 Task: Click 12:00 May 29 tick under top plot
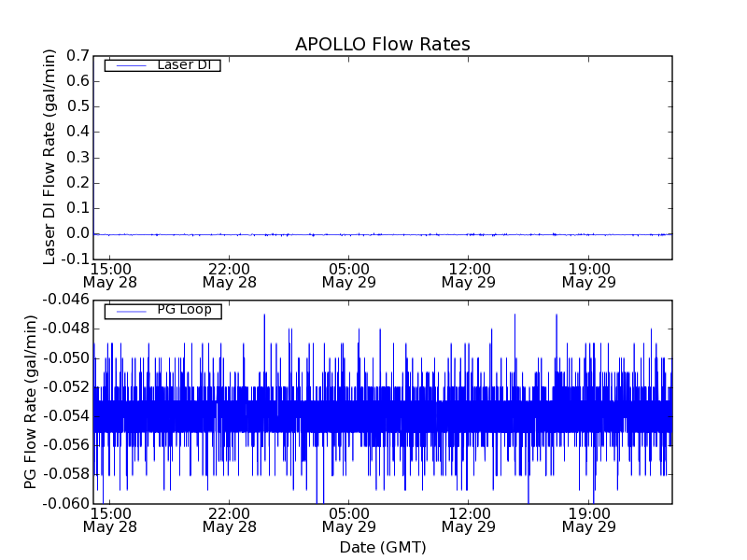pos(469,274)
